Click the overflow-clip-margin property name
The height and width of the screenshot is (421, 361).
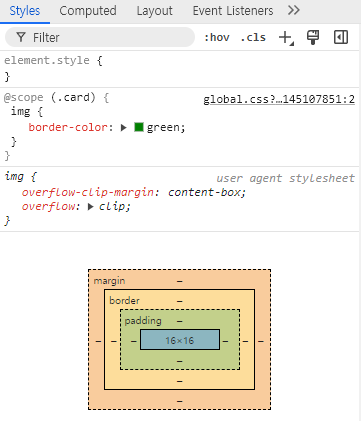pos(88,192)
